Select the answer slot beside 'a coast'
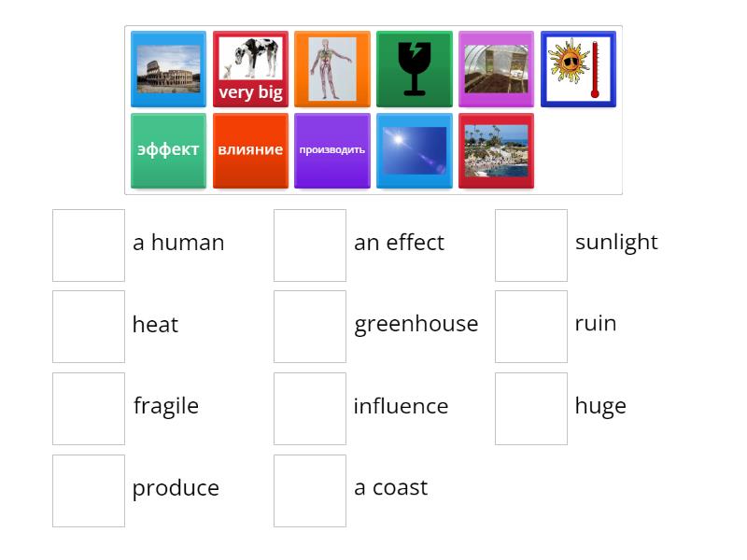Image resolution: width=747 pixels, height=560 pixels. [310, 491]
